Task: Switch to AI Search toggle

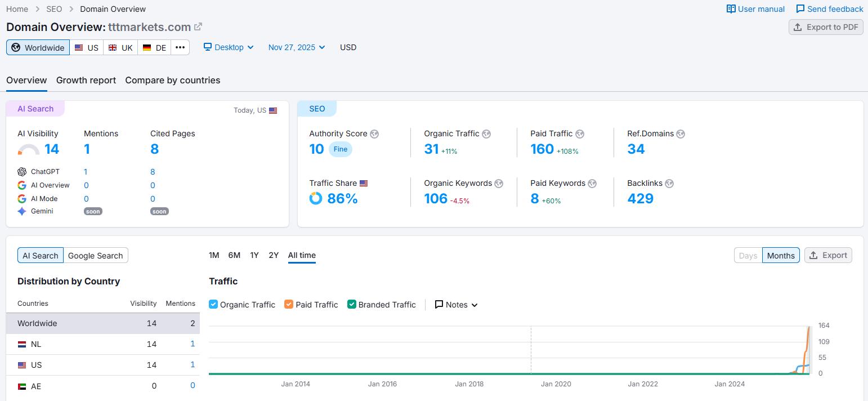Action: [x=41, y=255]
